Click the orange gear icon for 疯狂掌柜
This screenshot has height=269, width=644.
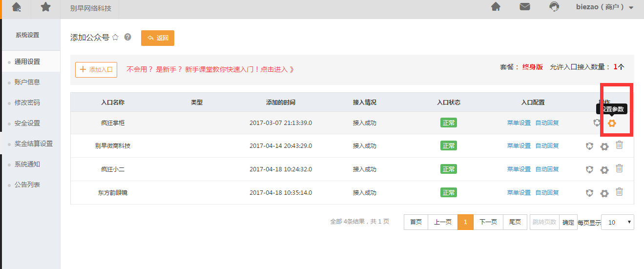point(612,123)
